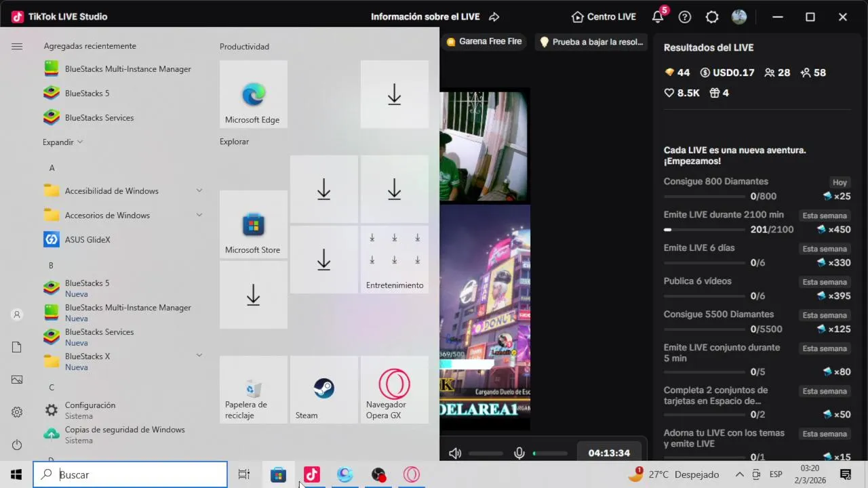Click the letter C index header
Viewport: 868px width, 488px height.
point(52,388)
